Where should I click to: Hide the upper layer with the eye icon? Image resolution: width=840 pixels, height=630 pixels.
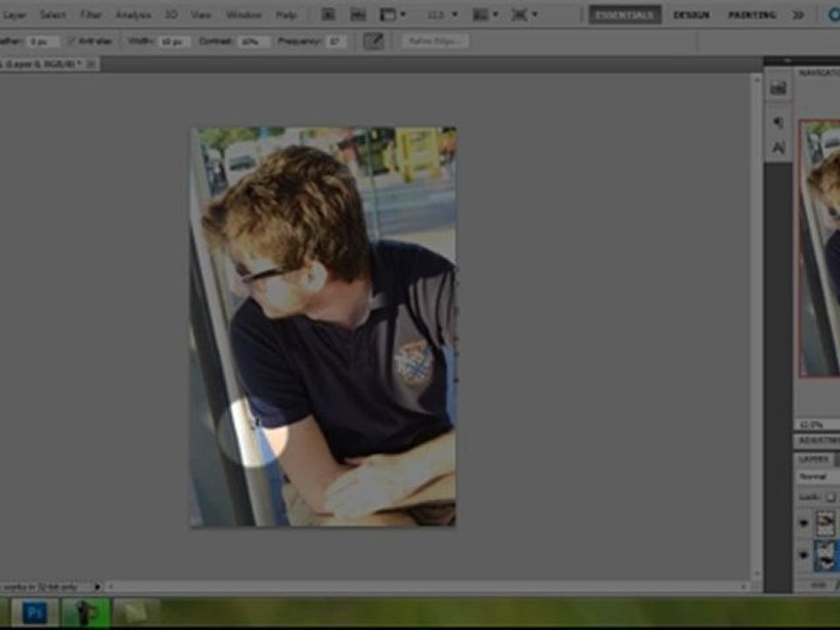[803, 523]
